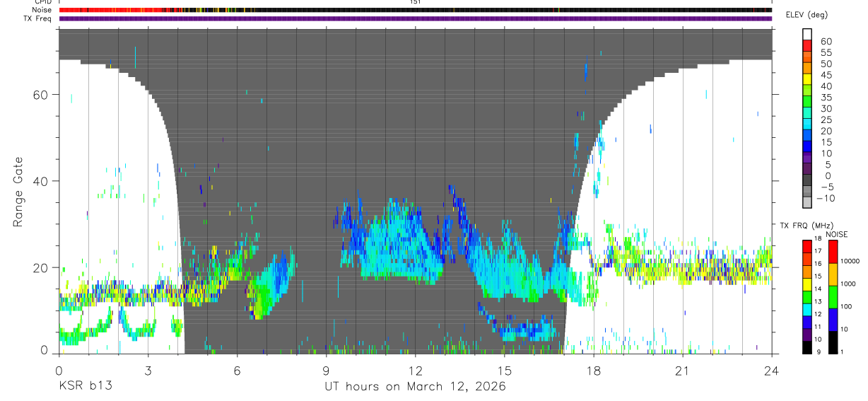
Task: Click the ELEV colorbar tick label "45"
Action: tap(825, 75)
